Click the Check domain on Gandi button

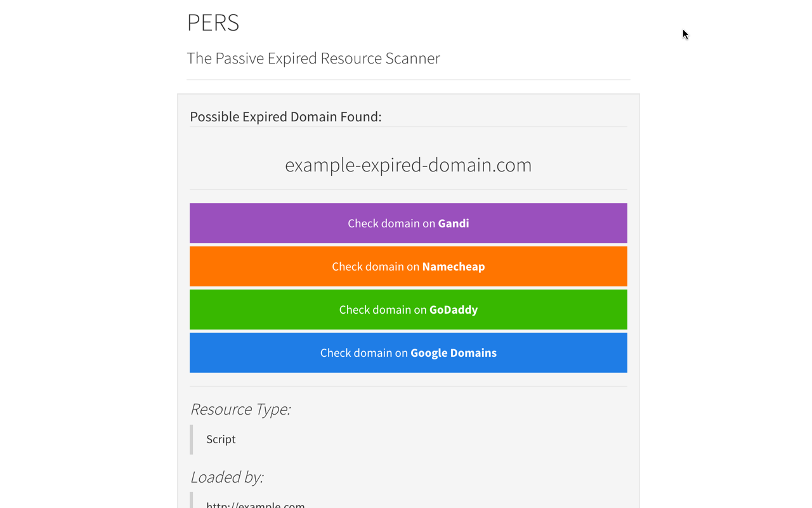(408, 223)
